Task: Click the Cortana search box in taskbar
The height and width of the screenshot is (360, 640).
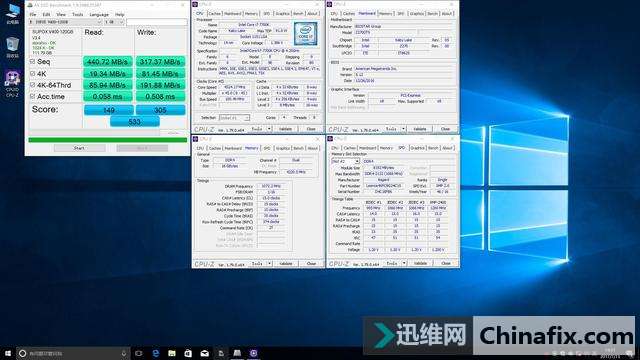Action: click(x=73, y=353)
